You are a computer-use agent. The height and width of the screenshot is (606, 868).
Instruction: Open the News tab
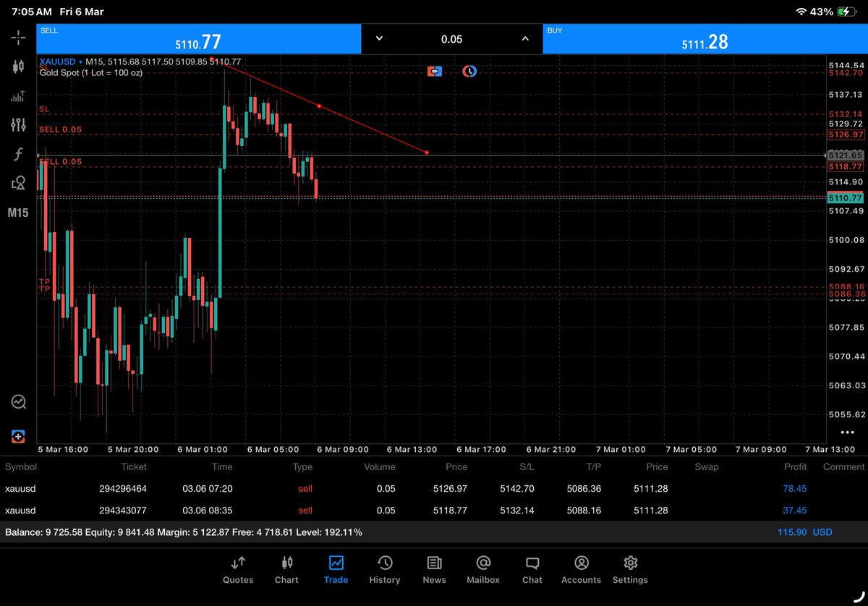[x=434, y=570]
